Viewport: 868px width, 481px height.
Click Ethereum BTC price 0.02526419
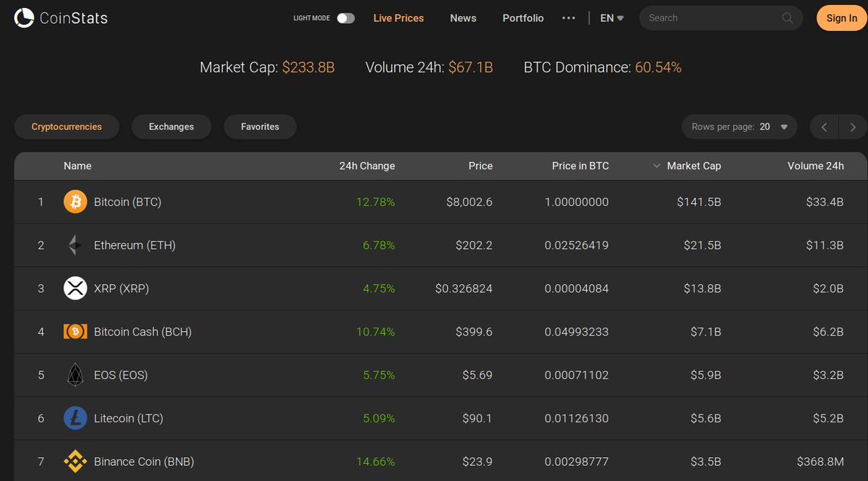pyautogui.click(x=576, y=245)
